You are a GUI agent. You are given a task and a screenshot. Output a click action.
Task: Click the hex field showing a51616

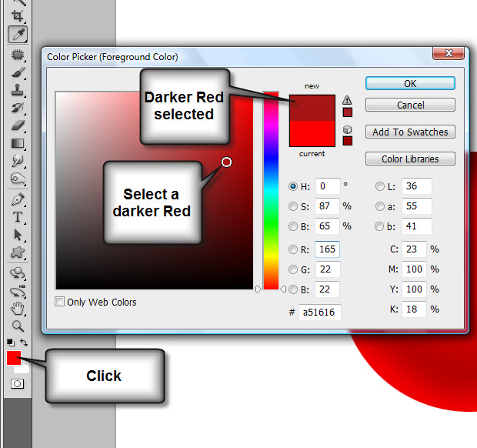(x=320, y=313)
